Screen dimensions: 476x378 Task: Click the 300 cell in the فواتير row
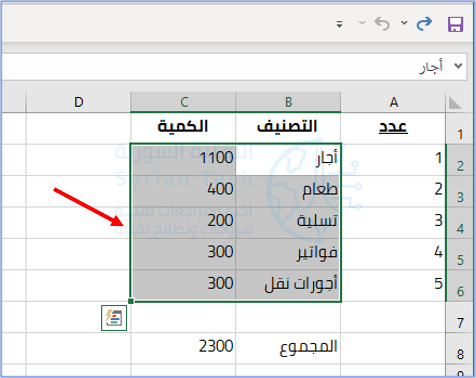[183, 254]
